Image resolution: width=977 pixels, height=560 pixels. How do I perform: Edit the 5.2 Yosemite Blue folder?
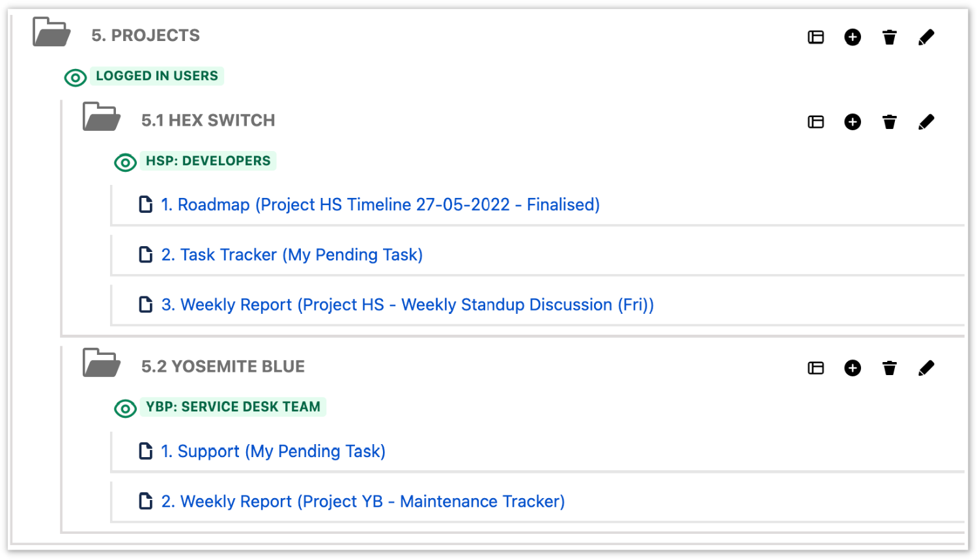tap(926, 368)
